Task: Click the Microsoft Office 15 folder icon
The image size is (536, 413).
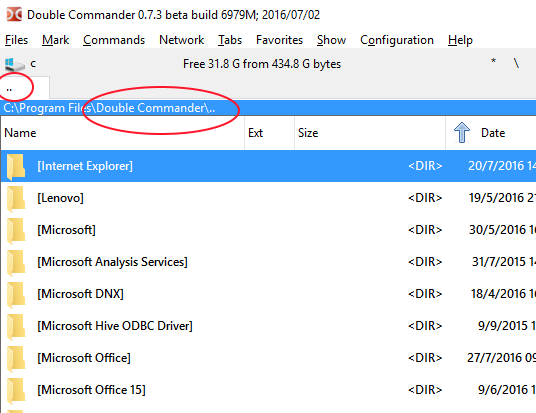Action: tap(16, 390)
